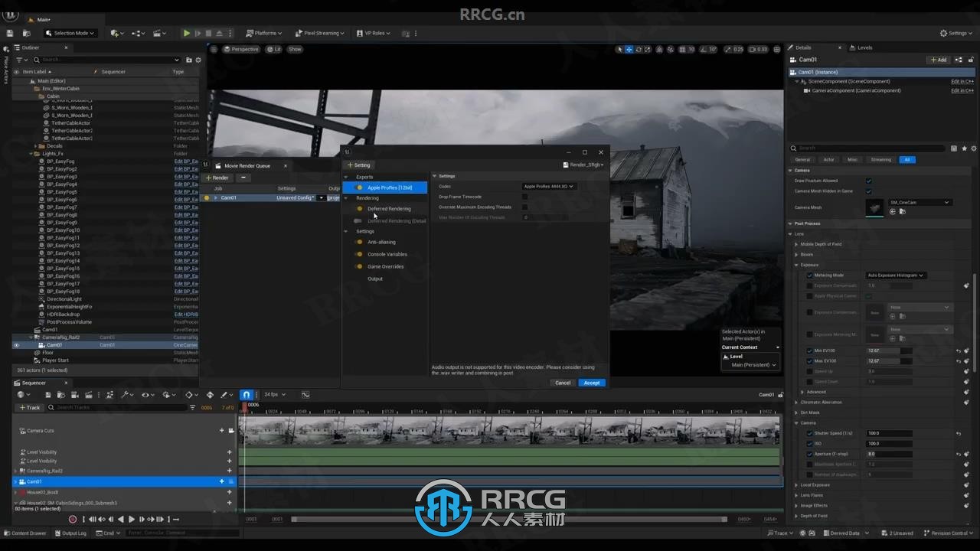The width and height of the screenshot is (980, 551).
Task: Select Anti-aliasing in render settings list
Action: click(381, 242)
